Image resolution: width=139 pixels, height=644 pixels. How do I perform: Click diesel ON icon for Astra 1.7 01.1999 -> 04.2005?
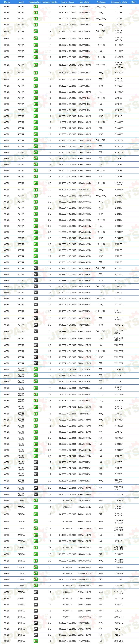point(36,281)
